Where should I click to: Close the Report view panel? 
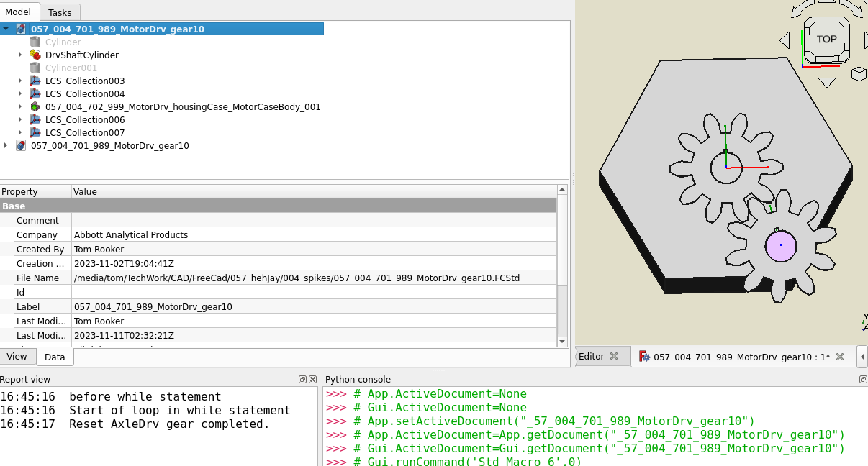312,380
